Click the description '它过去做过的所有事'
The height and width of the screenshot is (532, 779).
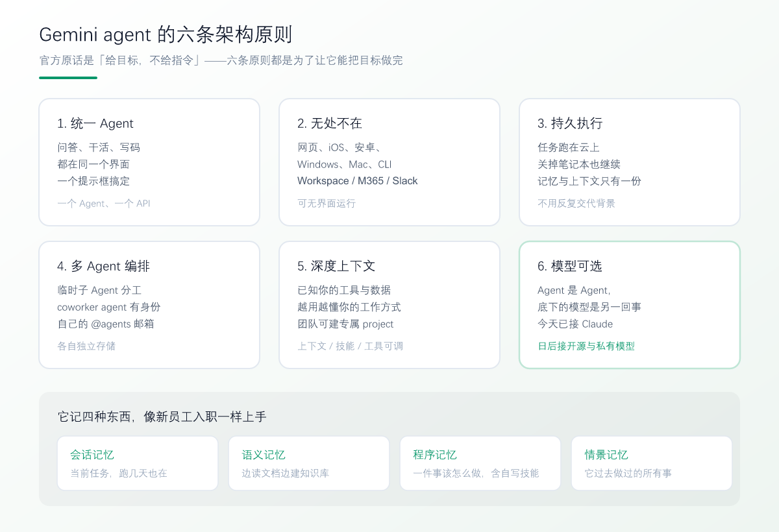pyautogui.click(x=628, y=473)
